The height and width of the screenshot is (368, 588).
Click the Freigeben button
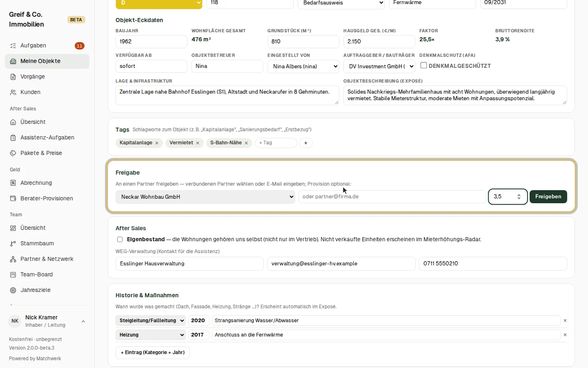[548, 197]
